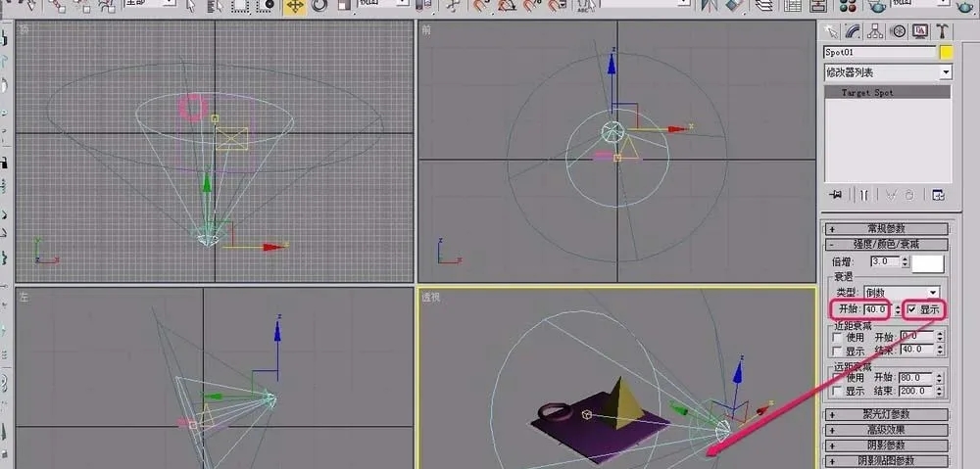Toggle the Angle Snap icon
Image resolution: width=980 pixels, height=469 pixels.
pos(506,6)
